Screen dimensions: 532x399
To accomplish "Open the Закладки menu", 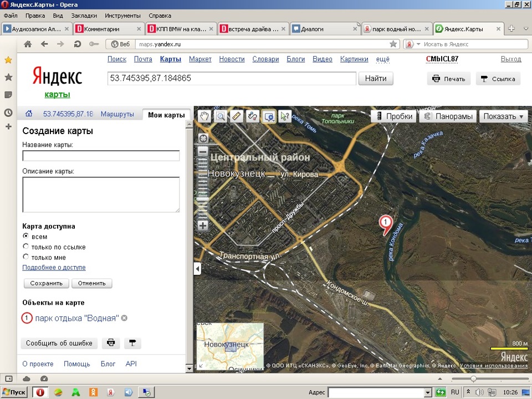I will pos(84,16).
